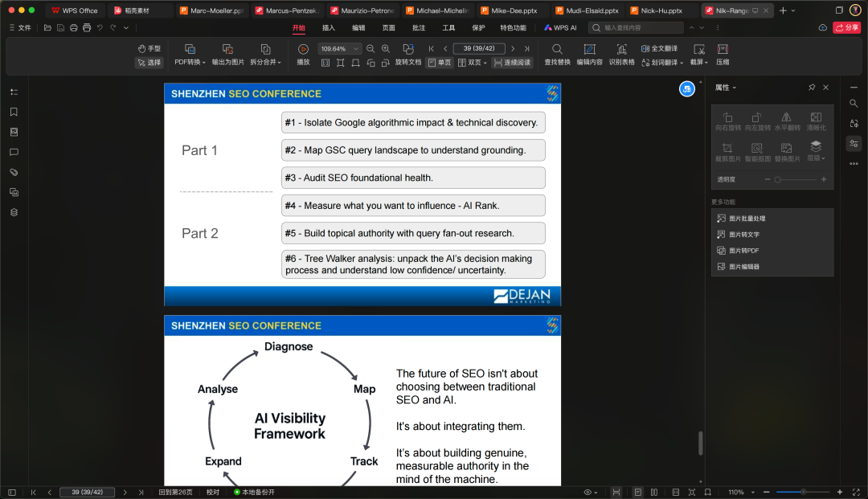Switch to the Page (页面) tab

pos(389,27)
